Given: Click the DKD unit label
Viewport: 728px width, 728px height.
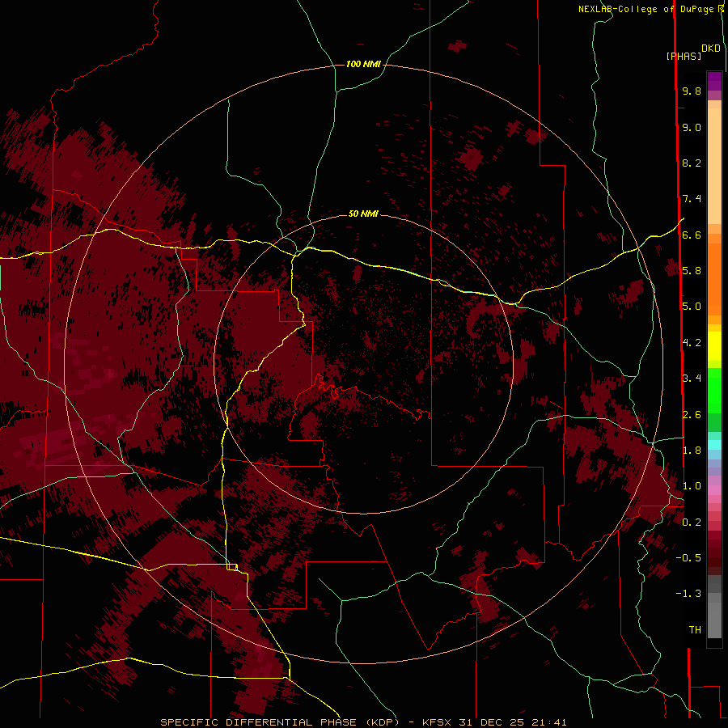Looking at the screenshot, I should click(x=711, y=48).
